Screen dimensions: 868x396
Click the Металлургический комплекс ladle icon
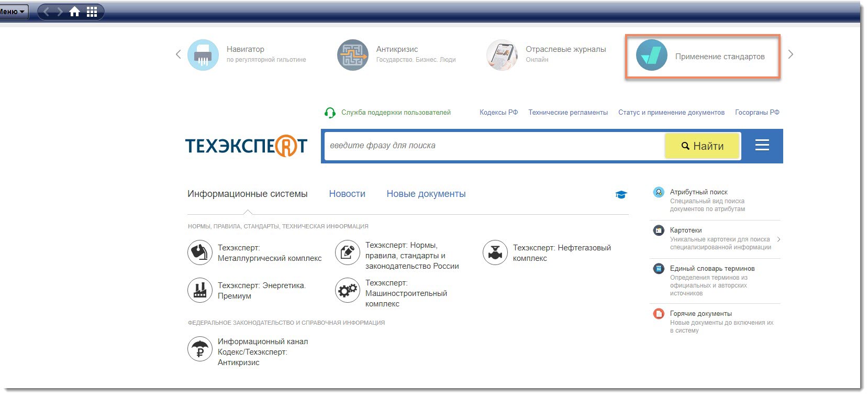coord(199,252)
